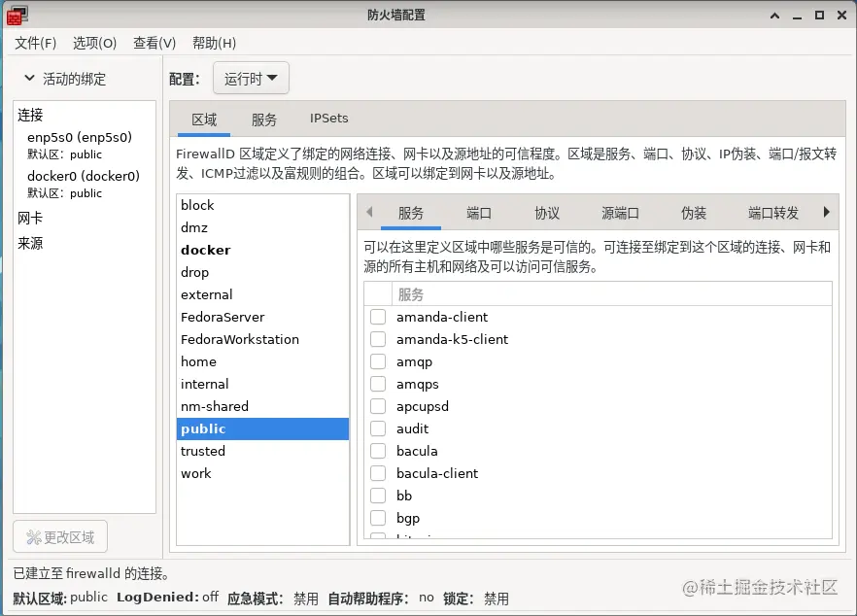Open the 伪装 sub-tab
The image size is (857, 616).
pyautogui.click(x=694, y=213)
